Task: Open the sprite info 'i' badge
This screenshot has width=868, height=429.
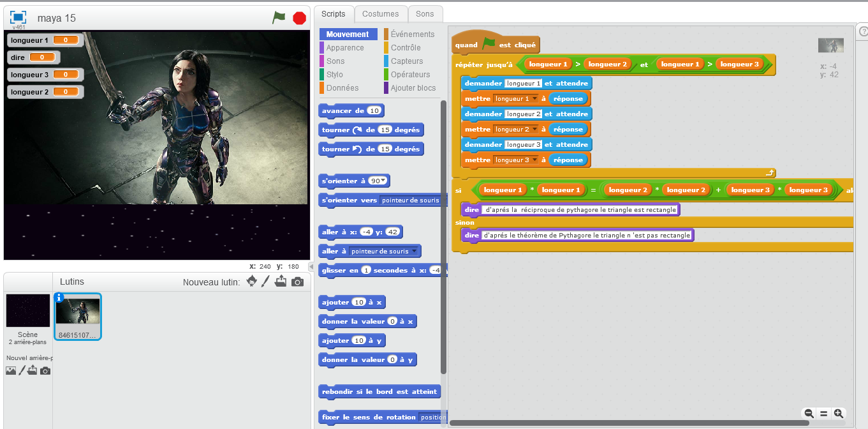Action: pyautogui.click(x=59, y=297)
